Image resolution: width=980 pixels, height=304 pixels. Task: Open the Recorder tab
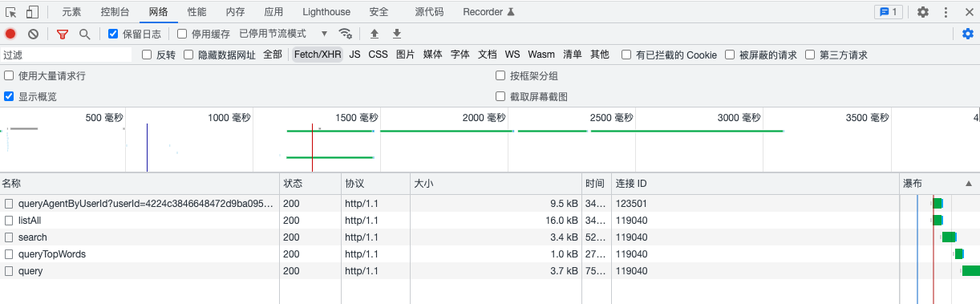point(488,12)
